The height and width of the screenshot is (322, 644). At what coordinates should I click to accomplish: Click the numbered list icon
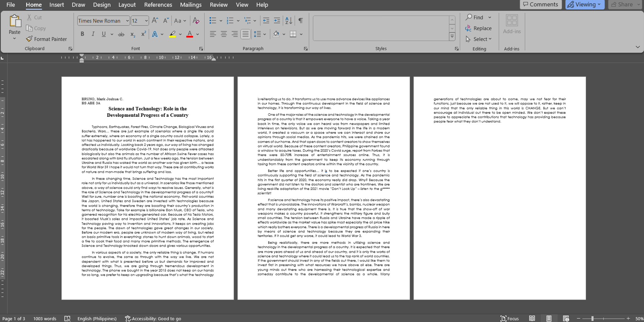pyautogui.click(x=230, y=21)
